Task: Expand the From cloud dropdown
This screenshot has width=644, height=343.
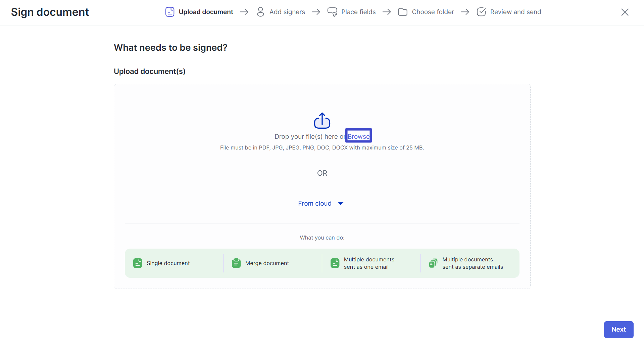Action: coord(315,204)
